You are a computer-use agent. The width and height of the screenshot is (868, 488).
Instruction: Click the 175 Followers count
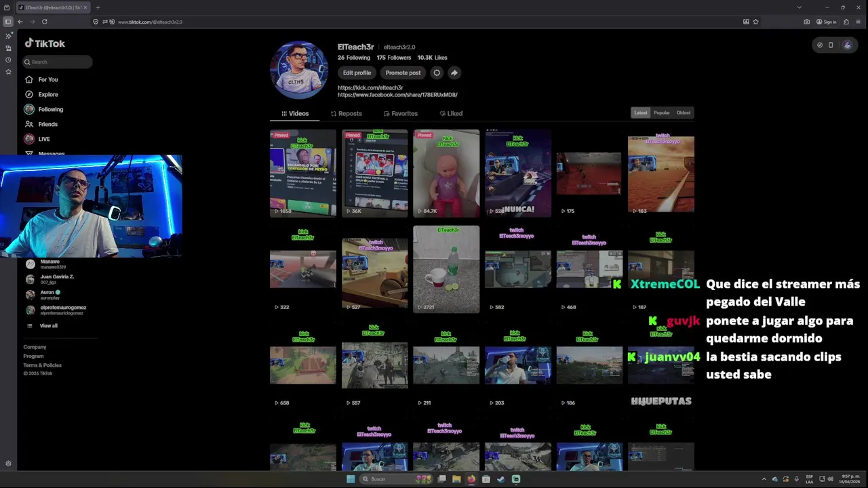click(x=393, y=58)
